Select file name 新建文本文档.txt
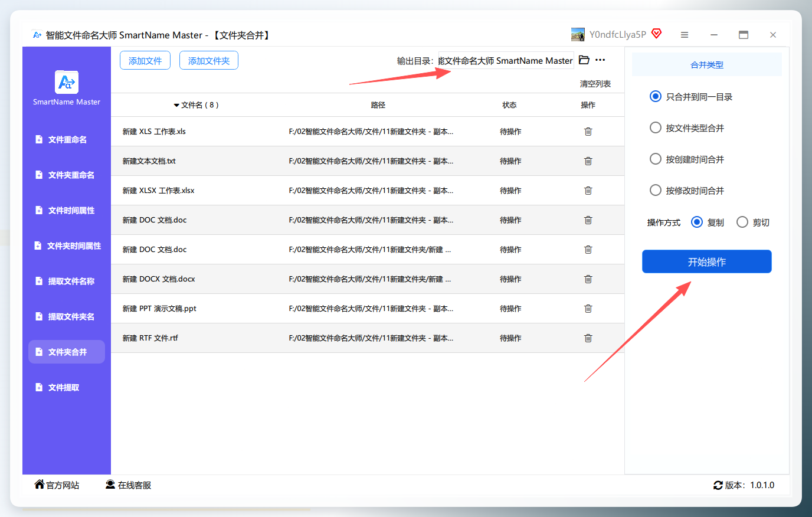The width and height of the screenshot is (812, 517). coord(149,161)
